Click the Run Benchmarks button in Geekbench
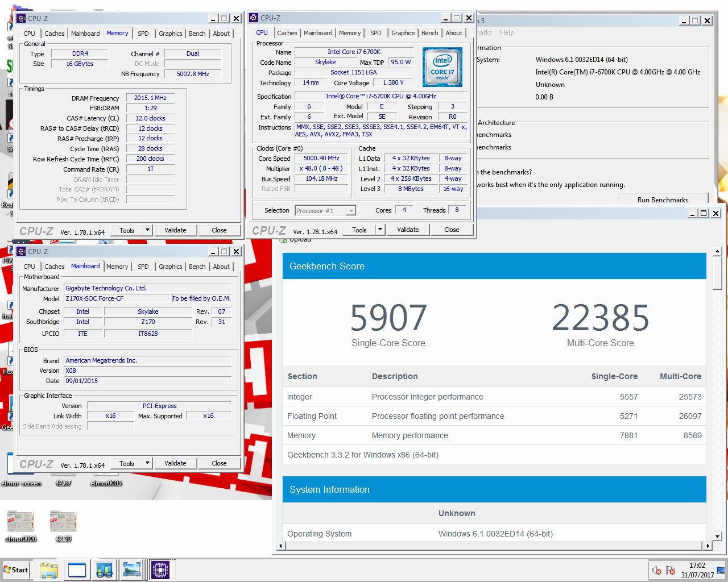The image size is (728, 582). tap(663, 199)
